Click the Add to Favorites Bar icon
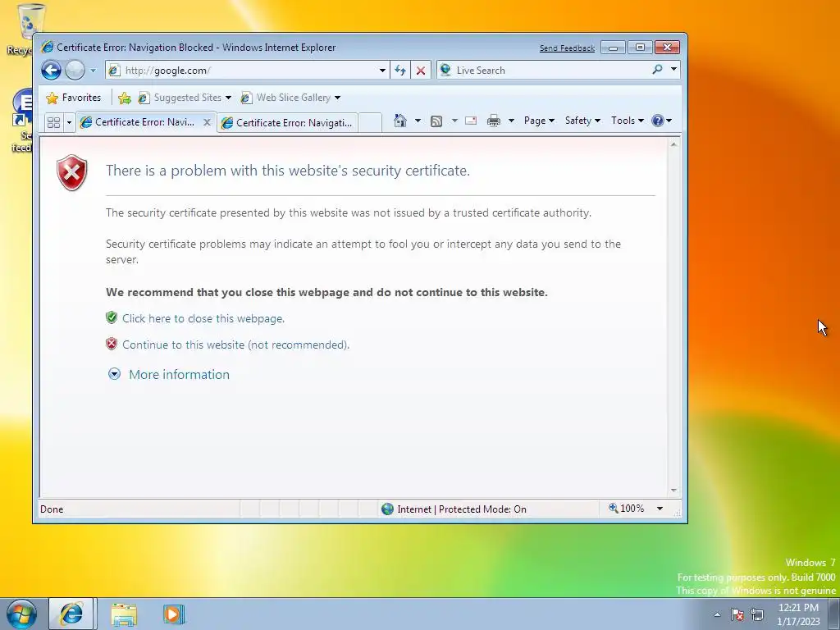This screenshot has height=630, width=840. 125,98
